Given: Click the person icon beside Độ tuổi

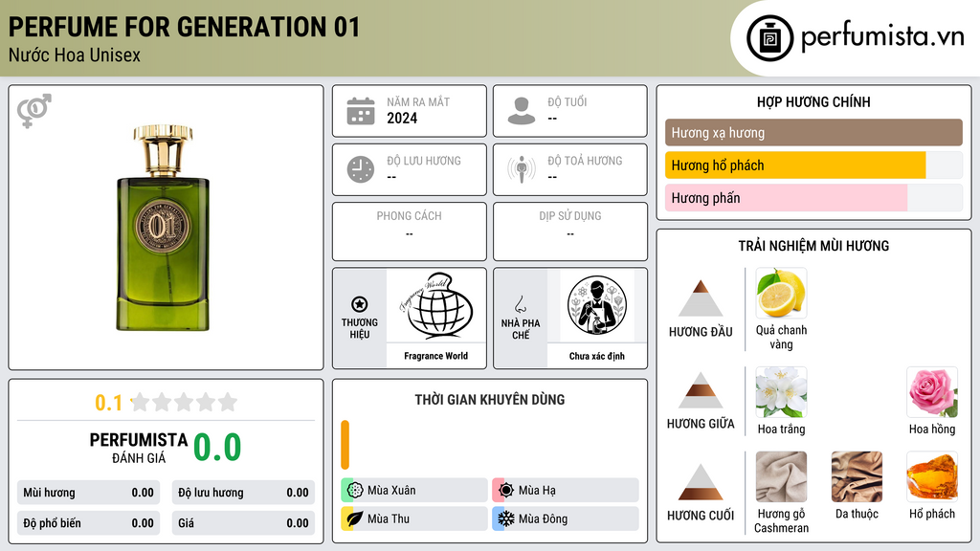Looking at the screenshot, I should click(x=522, y=111).
